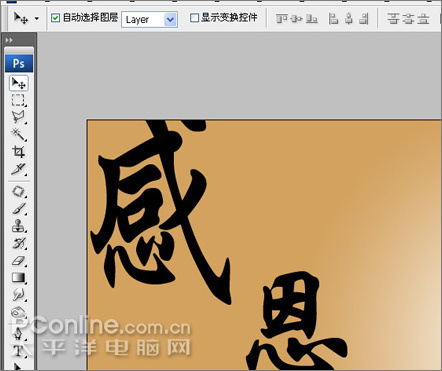Select the Horizontal Type tool

(18, 350)
